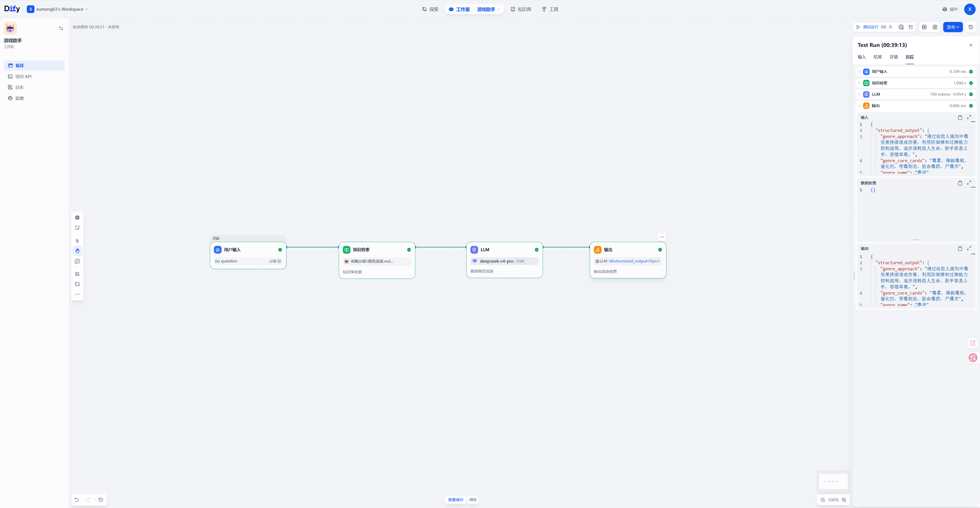Viewport: 980px width, 508px height.
Task: Open the 游戏助手 app settings icon in sidebar
Action: pyautogui.click(x=61, y=28)
